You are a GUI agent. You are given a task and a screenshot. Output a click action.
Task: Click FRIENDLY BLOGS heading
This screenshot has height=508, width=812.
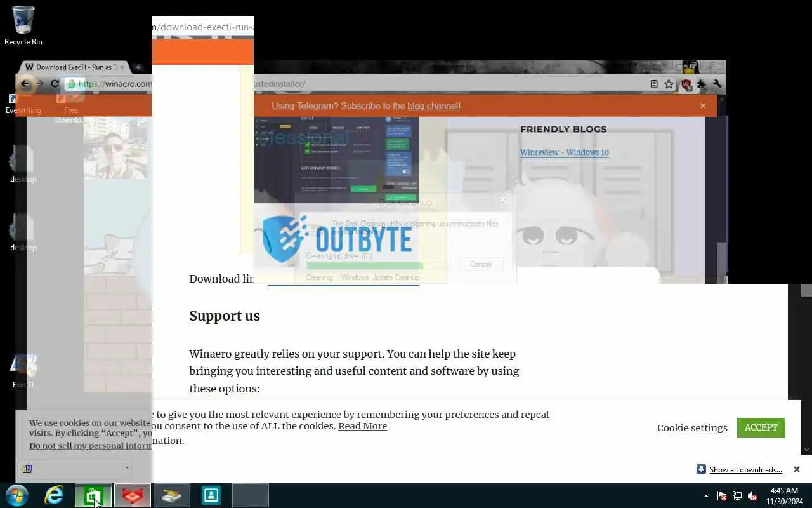[x=563, y=129]
